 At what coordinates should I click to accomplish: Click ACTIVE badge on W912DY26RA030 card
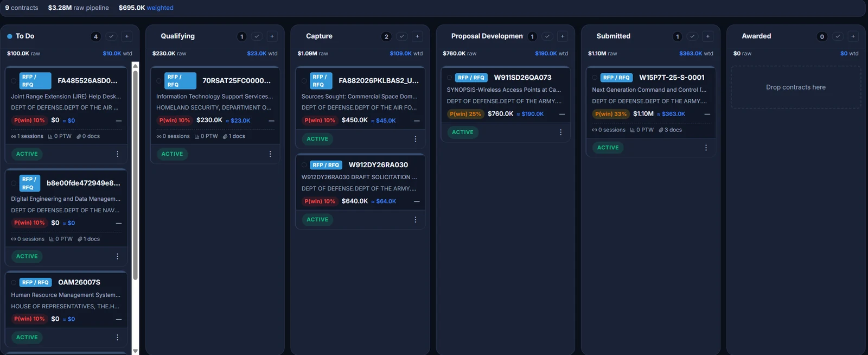[x=317, y=220]
